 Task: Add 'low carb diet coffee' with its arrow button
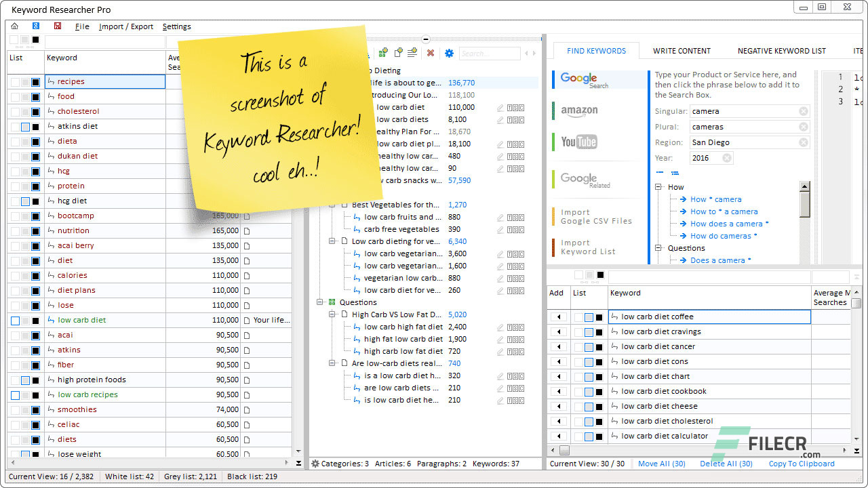pos(559,317)
